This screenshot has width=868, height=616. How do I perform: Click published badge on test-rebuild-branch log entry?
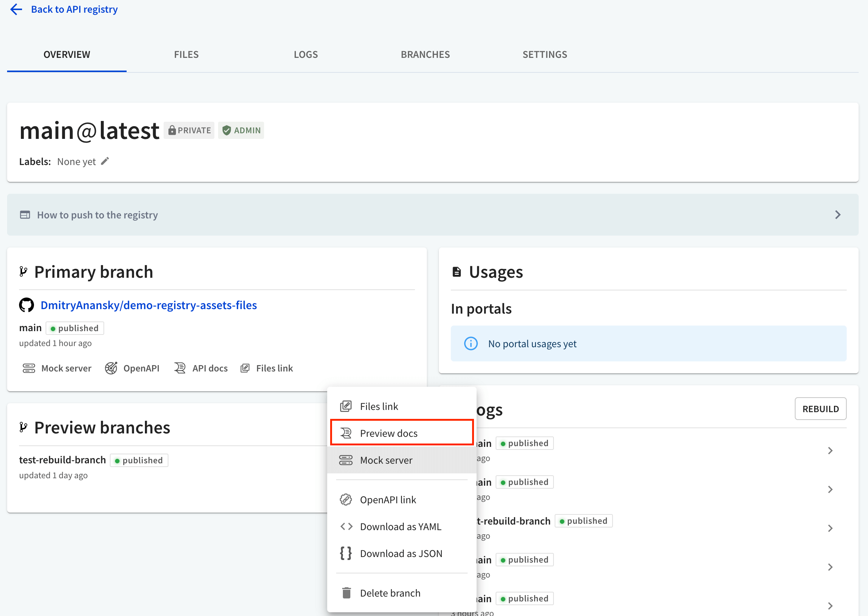(x=583, y=521)
